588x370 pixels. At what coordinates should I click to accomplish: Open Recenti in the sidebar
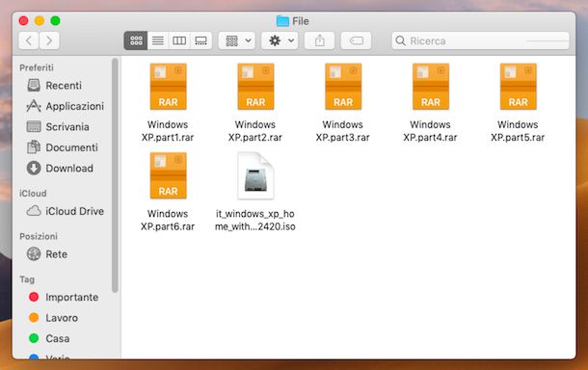coord(54,86)
